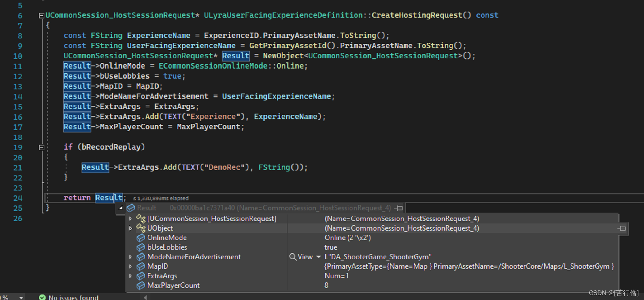Expand the ModeNameForAdvertisement row
The width and height of the screenshot is (644, 300).
130,257
